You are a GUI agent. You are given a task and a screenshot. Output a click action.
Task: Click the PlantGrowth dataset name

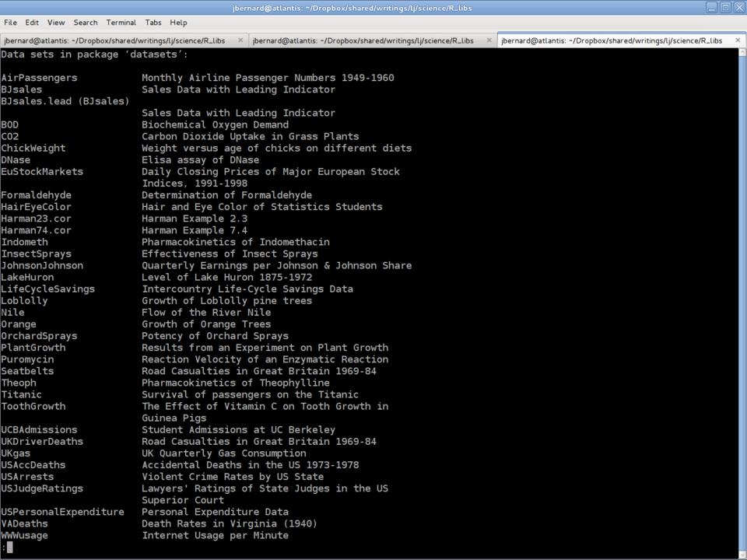[x=33, y=348]
